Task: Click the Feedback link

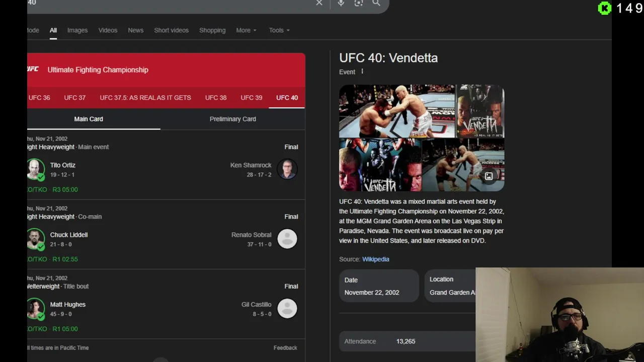Action: pos(285,347)
